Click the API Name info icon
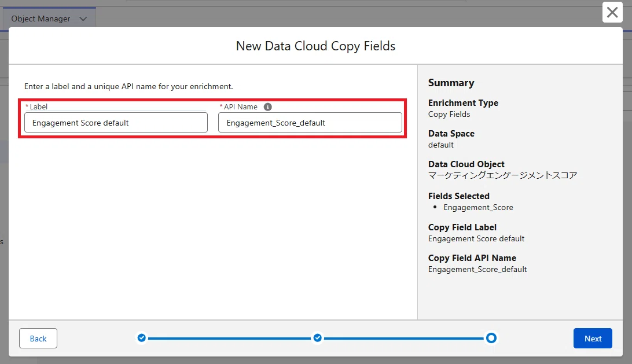The height and width of the screenshot is (364, 632). [267, 107]
